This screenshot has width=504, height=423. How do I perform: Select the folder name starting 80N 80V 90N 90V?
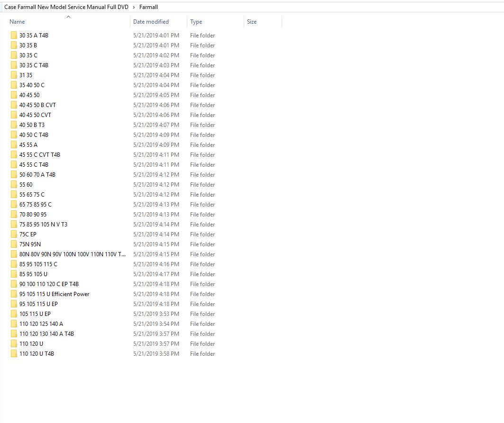point(73,254)
